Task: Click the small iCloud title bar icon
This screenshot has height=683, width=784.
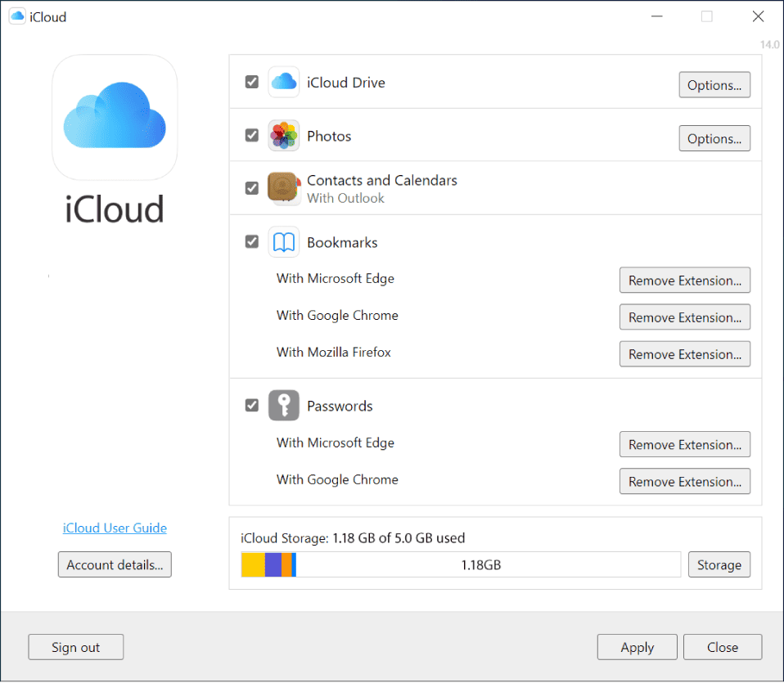Action: pos(17,16)
